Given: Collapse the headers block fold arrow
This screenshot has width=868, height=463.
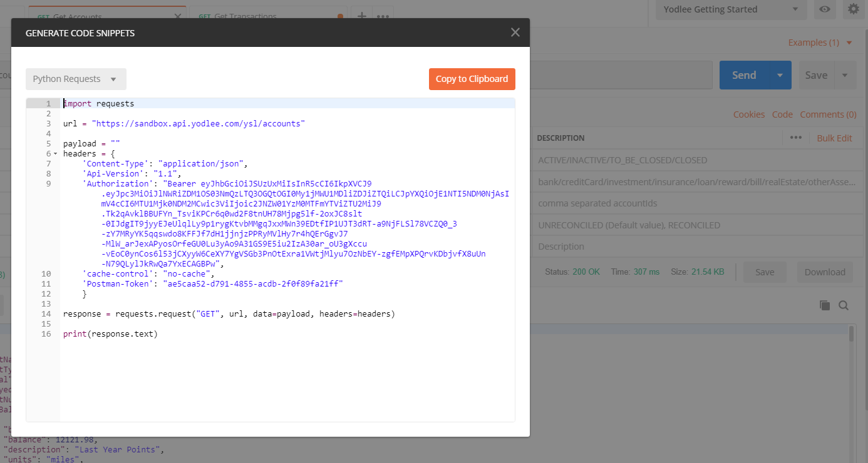Looking at the screenshot, I should tap(55, 154).
